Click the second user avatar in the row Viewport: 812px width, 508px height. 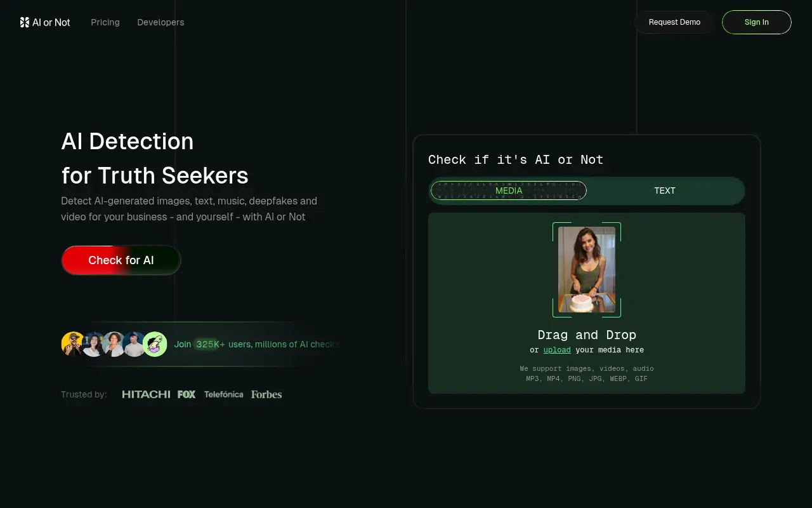pos(93,344)
